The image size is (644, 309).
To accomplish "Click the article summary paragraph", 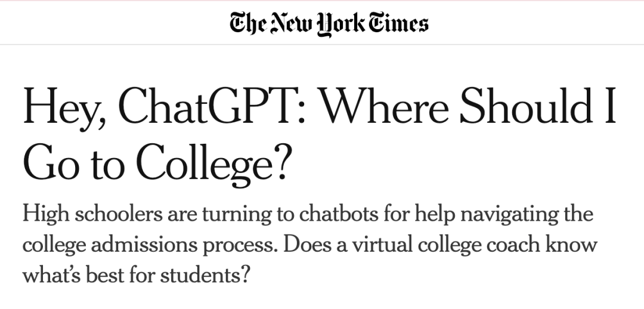I will [x=310, y=245].
